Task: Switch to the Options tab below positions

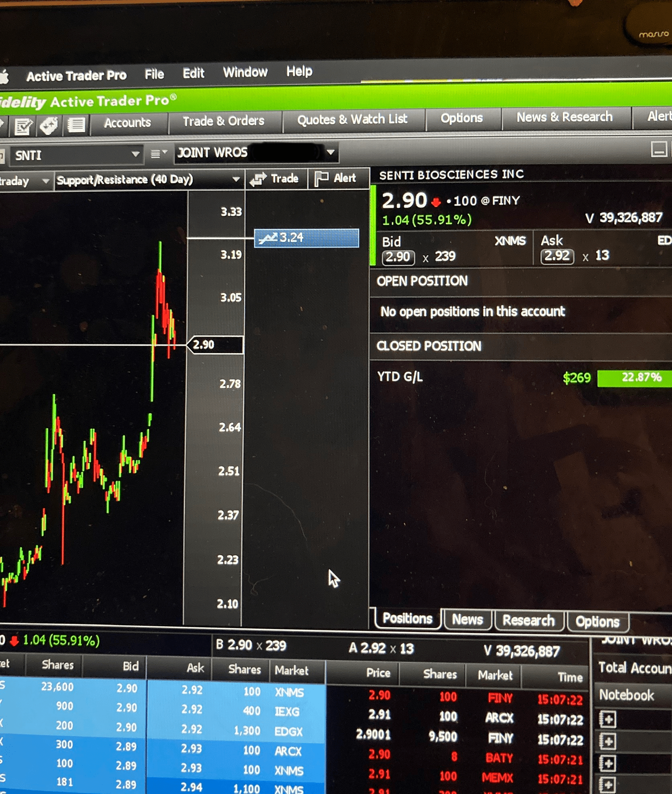Action: [x=597, y=622]
